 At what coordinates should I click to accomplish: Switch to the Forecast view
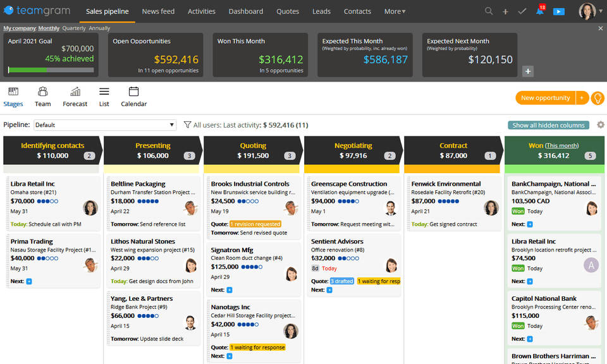(x=75, y=97)
